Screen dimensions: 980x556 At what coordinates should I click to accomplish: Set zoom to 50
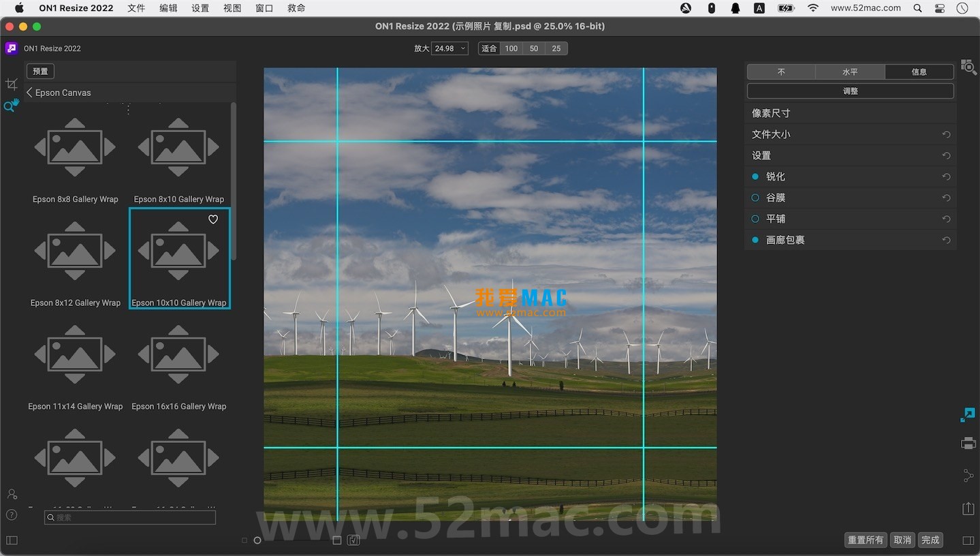click(534, 48)
